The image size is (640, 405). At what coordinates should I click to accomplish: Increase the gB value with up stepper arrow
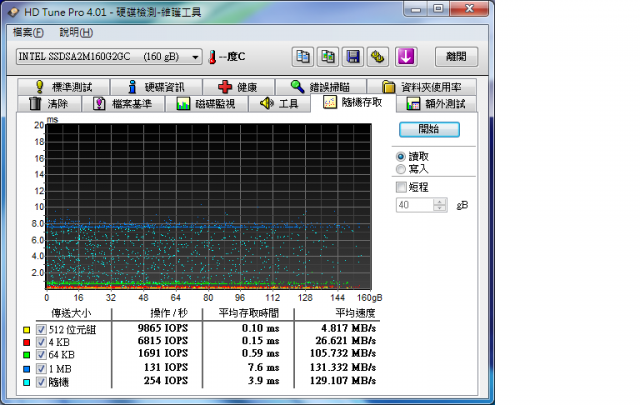click(x=440, y=202)
